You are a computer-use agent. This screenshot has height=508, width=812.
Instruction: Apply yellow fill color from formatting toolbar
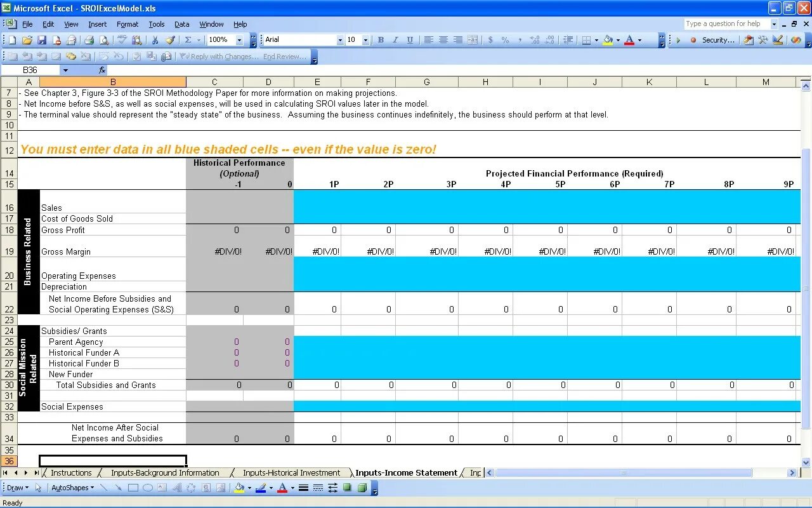[x=608, y=40]
